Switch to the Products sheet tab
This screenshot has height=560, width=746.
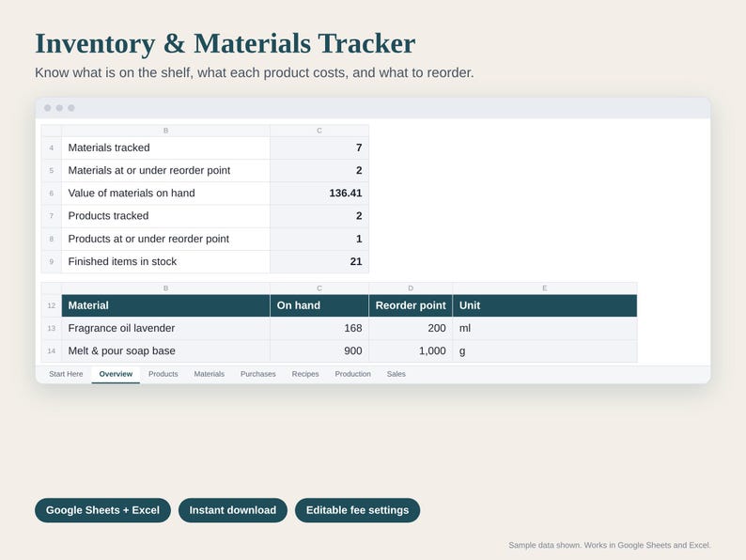coord(163,374)
